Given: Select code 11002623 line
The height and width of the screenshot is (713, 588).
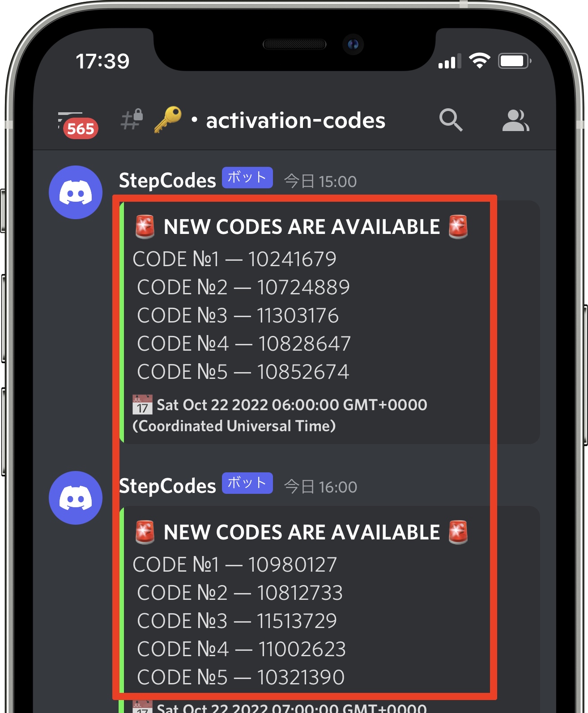Looking at the screenshot, I should pyautogui.click(x=242, y=649).
